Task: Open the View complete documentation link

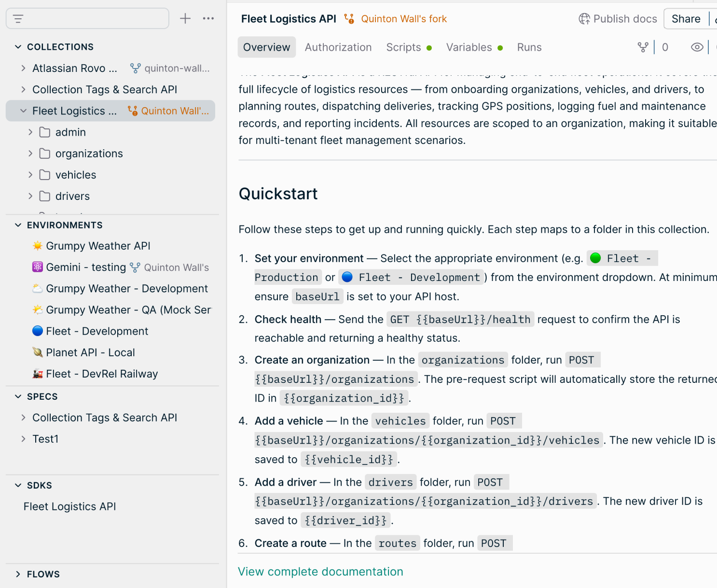Action: [320, 572]
